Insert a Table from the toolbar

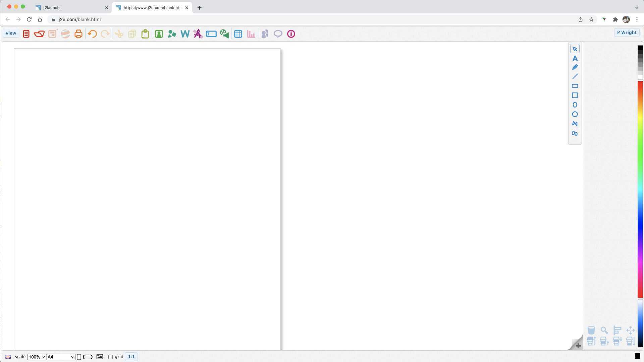pos(238,34)
